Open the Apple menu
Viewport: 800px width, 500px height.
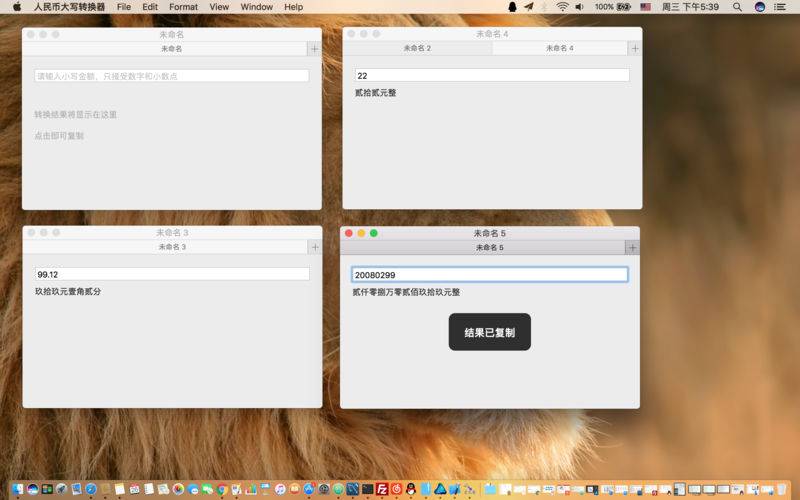pos(16,7)
